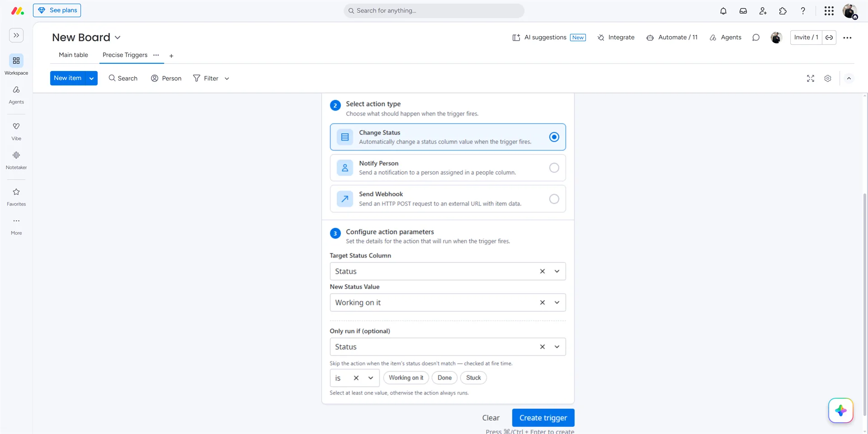The image size is (868, 434).
Task: Switch to the Precise Triggers tab
Action: (125, 55)
